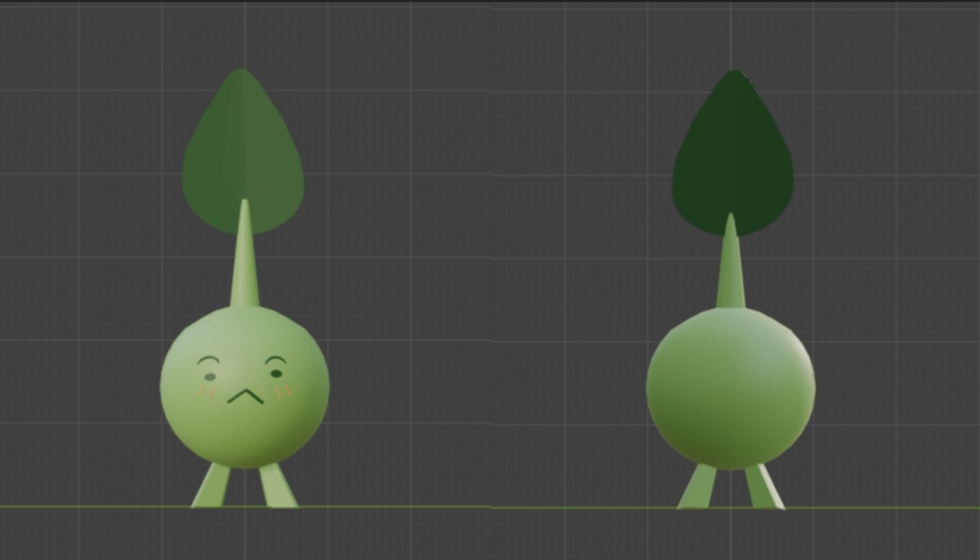
Task: Select the round body of the character with a face
Action: point(245,387)
